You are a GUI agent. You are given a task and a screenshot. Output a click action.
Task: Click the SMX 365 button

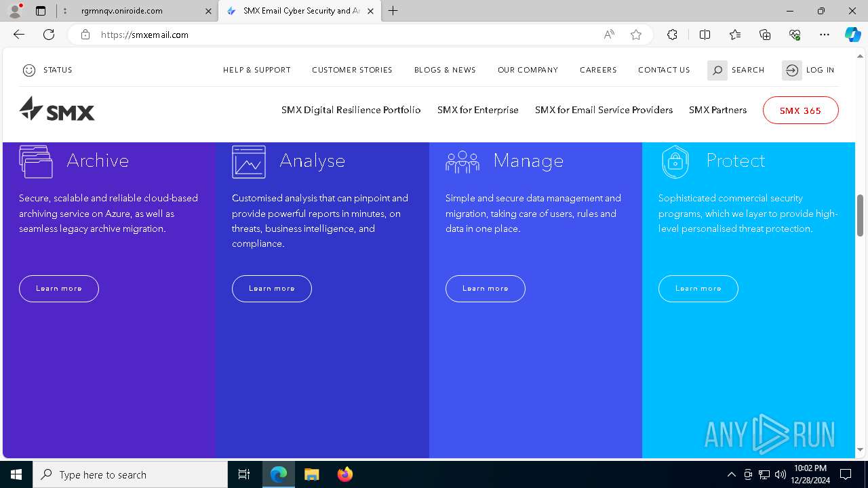(x=800, y=110)
